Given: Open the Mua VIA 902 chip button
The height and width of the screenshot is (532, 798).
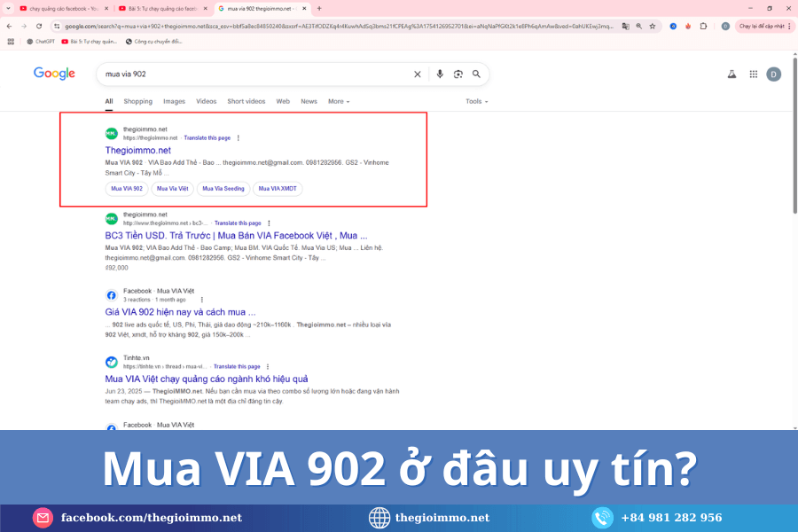Looking at the screenshot, I should [124, 188].
